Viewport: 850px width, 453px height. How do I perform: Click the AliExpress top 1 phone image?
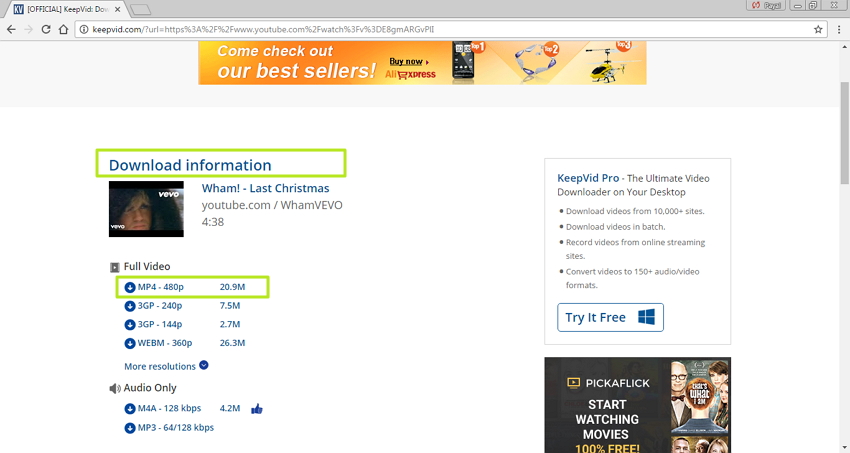tap(465, 62)
